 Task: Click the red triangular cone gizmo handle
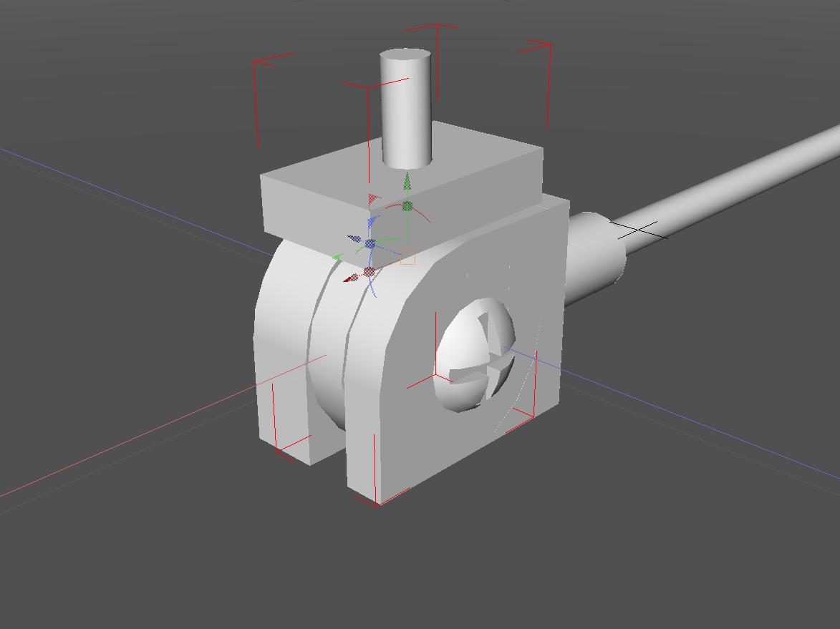(x=373, y=198)
